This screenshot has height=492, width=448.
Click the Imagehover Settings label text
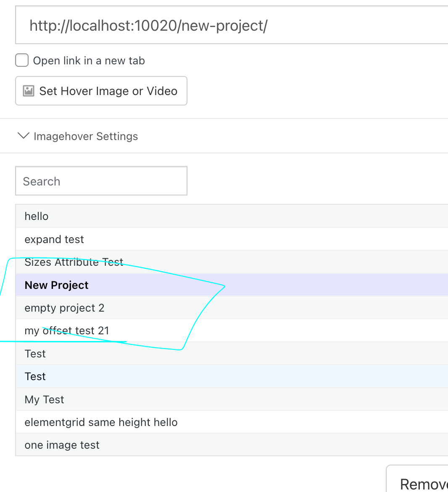pos(86,136)
